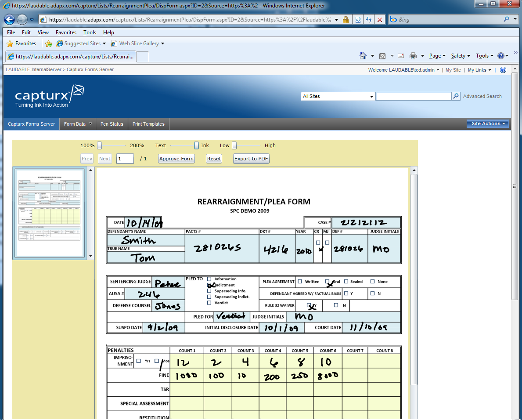
Task: Check the Information checkbox under Pled To
Action: (x=209, y=279)
